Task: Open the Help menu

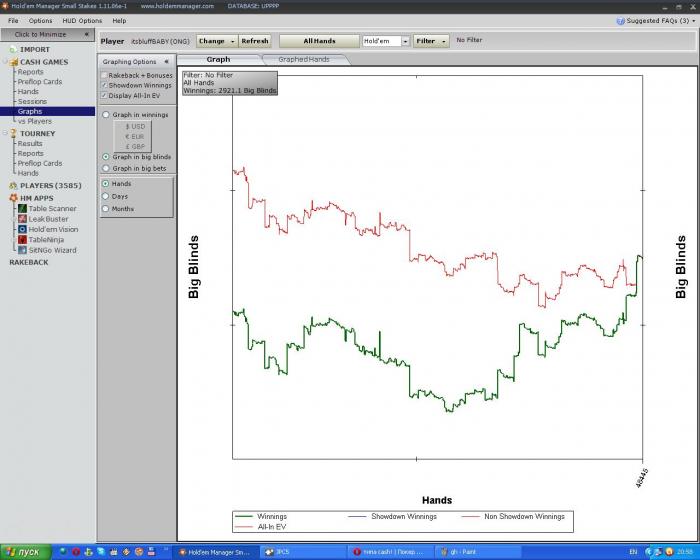Action: click(x=119, y=21)
